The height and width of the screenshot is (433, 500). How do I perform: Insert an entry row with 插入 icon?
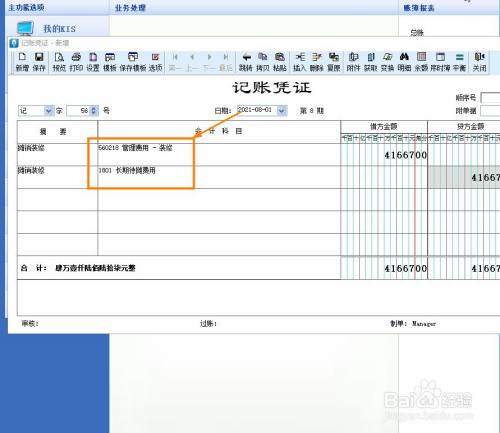(x=300, y=62)
